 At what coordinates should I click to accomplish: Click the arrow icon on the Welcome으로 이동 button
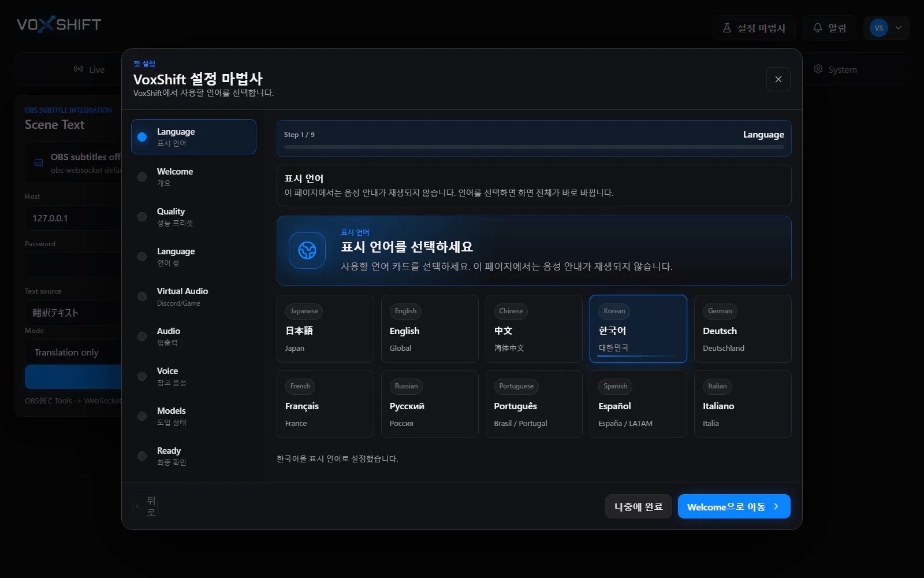[x=776, y=506]
